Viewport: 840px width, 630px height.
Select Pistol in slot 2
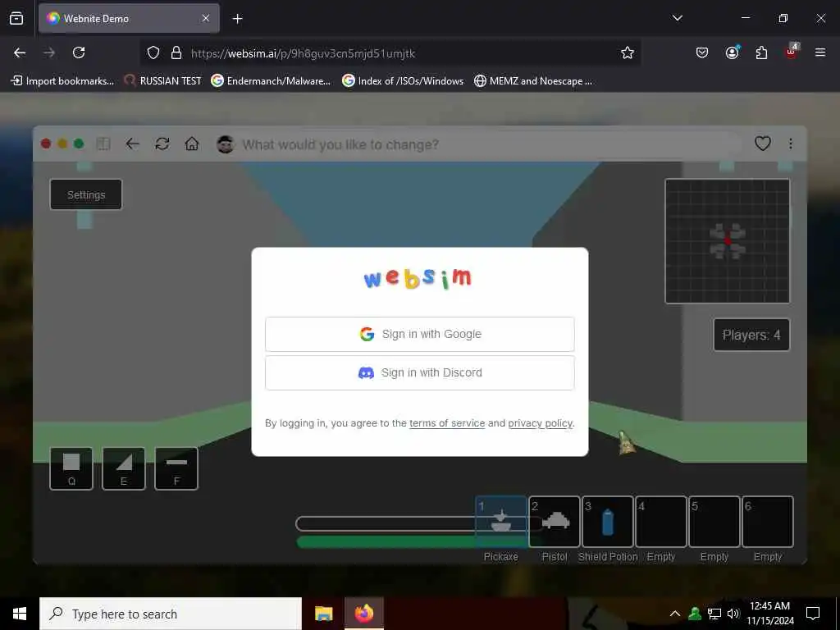555,522
